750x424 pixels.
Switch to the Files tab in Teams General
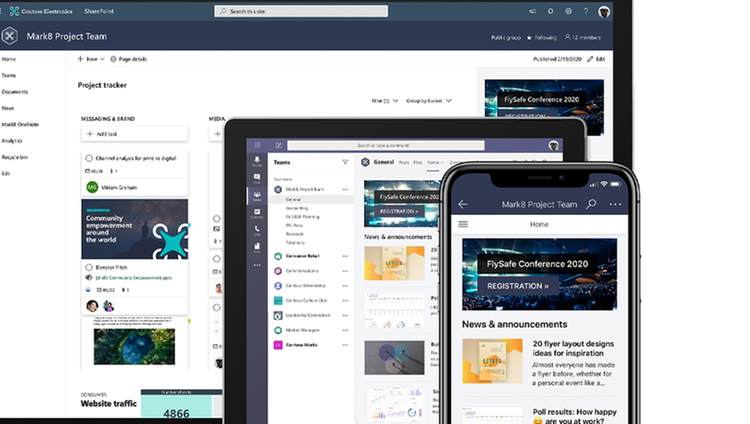tap(418, 163)
